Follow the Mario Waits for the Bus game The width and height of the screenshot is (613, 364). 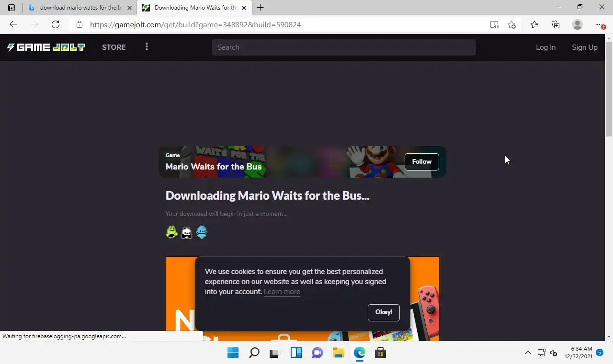click(421, 161)
